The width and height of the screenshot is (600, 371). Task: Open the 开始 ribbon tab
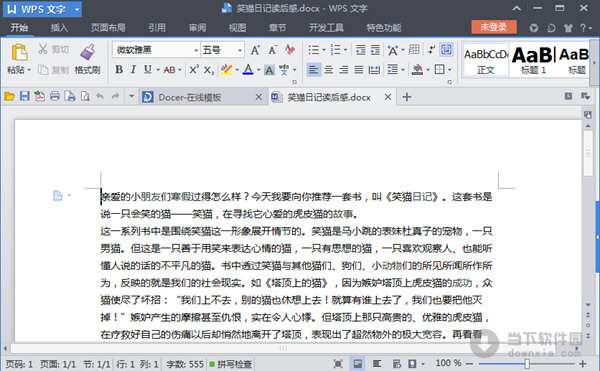click(19, 28)
